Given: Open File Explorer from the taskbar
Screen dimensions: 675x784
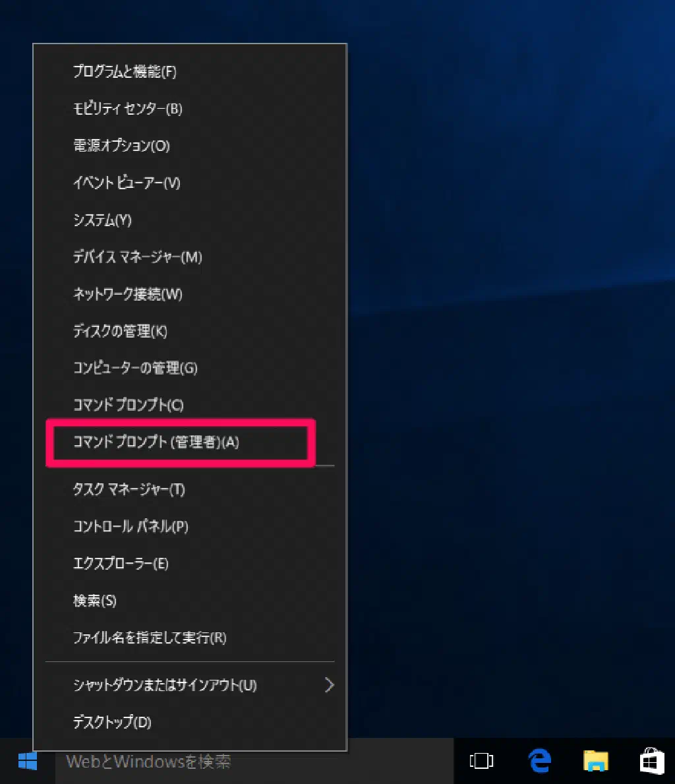Looking at the screenshot, I should 596,762.
